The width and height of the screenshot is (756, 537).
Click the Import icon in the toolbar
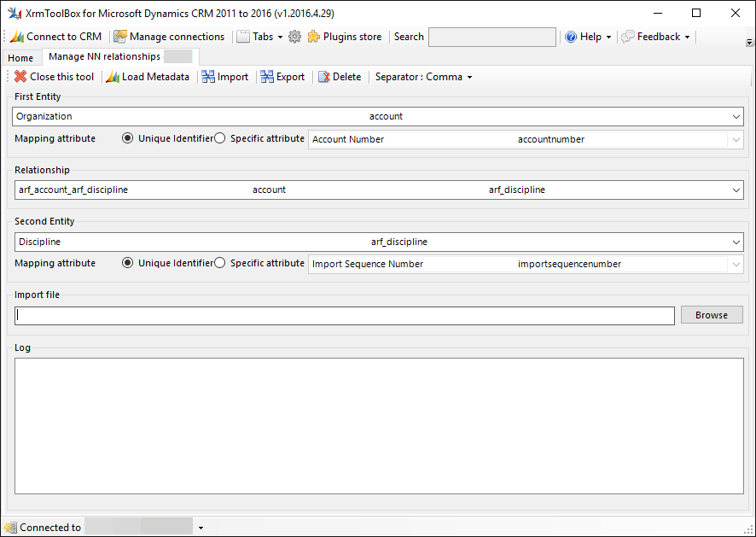(x=208, y=77)
